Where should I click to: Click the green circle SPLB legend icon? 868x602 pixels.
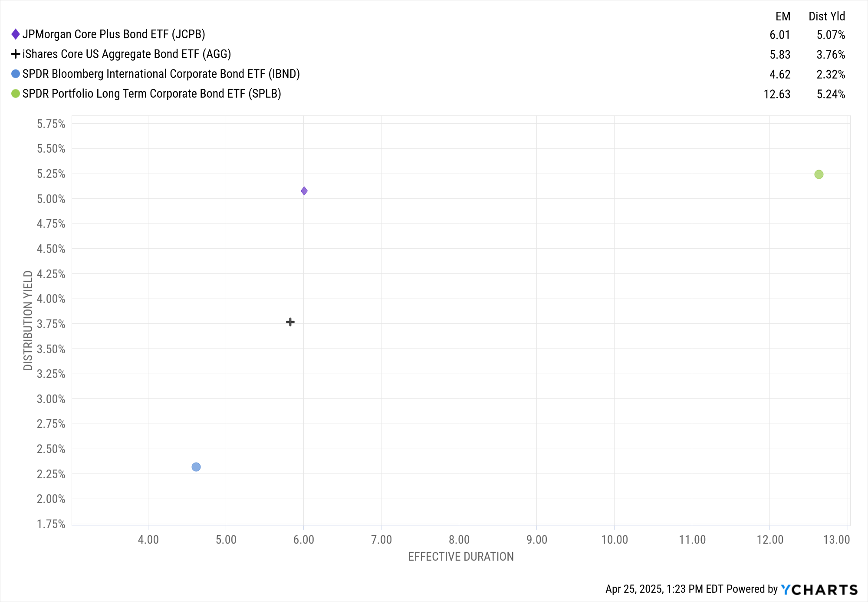pos(16,94)
